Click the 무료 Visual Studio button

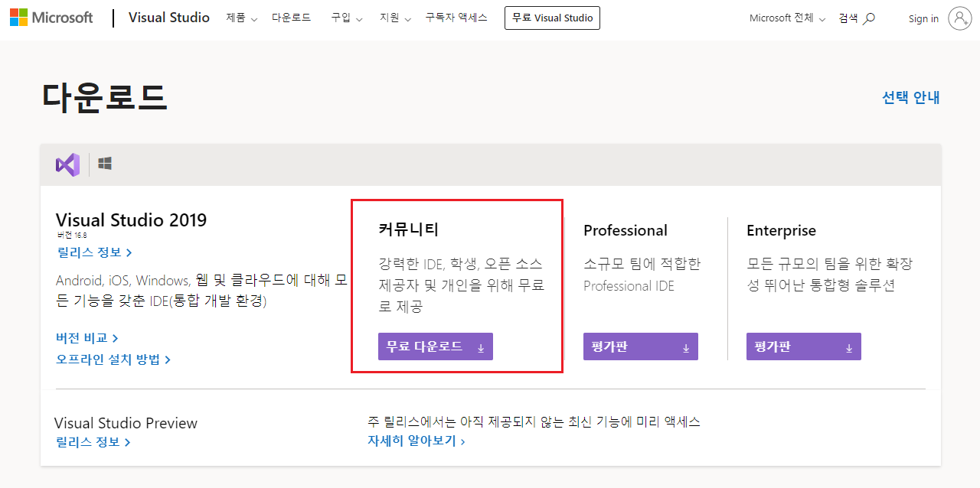(x=552, y=18)
